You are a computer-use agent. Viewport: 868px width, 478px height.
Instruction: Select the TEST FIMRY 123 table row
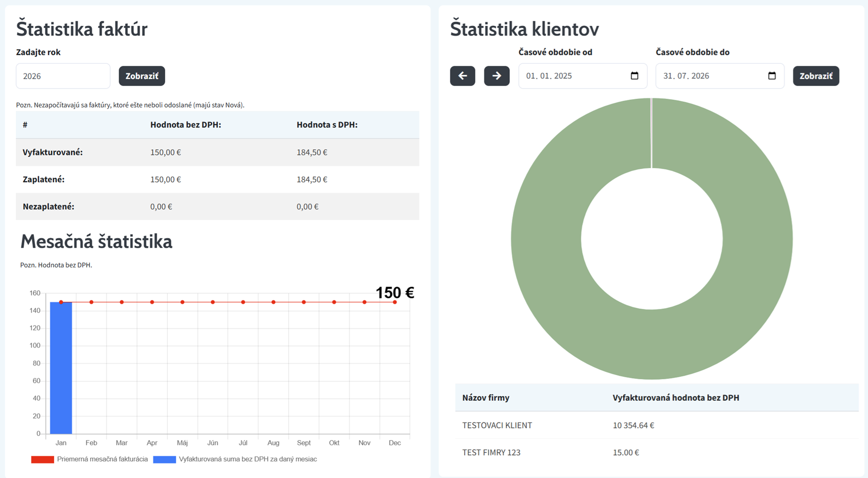pyautogui.click(x=657, y=453)
